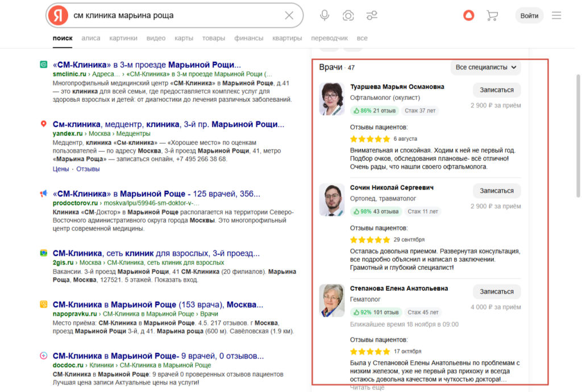The width and height of the screenshot is (582, 392).
Task: Click Стаж 45 лет badge
Action: tap(423, 312)
